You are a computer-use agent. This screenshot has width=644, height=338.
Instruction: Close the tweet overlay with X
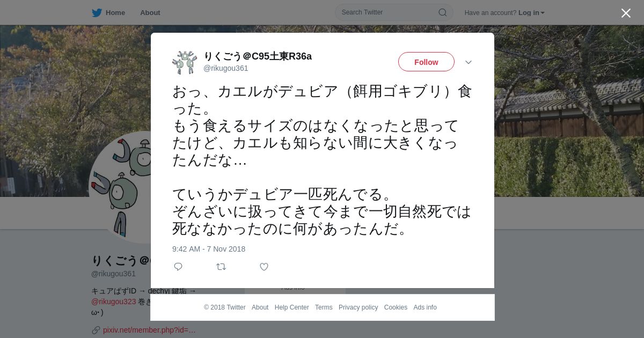pos(626,13)
